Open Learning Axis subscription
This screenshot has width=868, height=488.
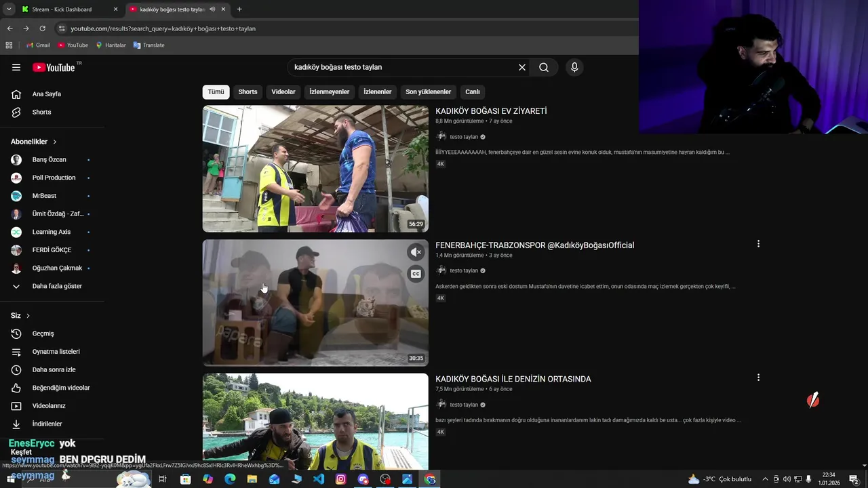(x=52, y=232)
